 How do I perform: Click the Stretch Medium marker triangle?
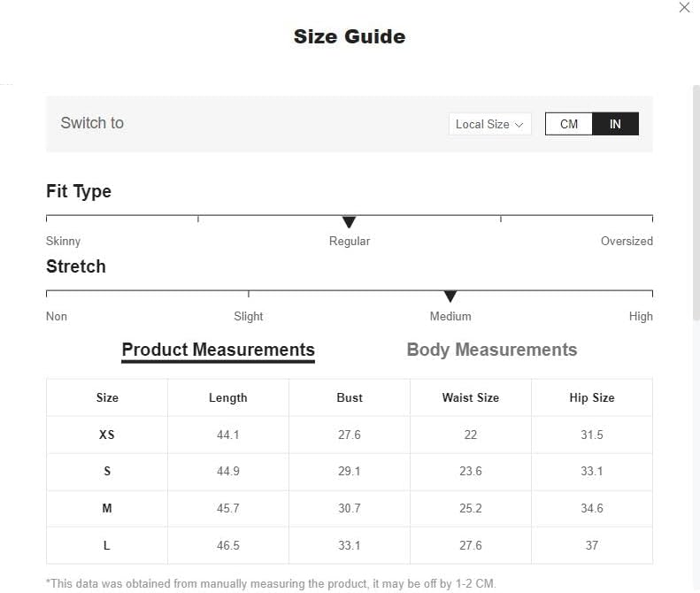pyautogui.click(x=450, y=296)
